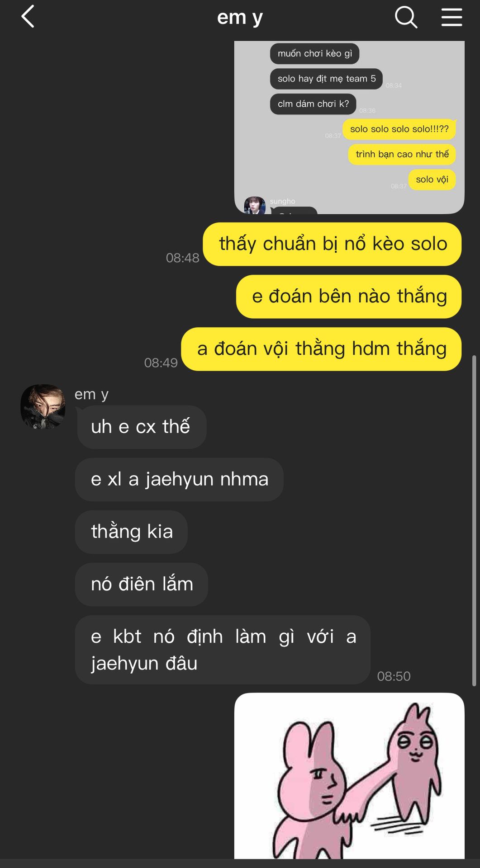480x868 pixels.
Task: Open the hamburger menu icon
Action: 451,17
